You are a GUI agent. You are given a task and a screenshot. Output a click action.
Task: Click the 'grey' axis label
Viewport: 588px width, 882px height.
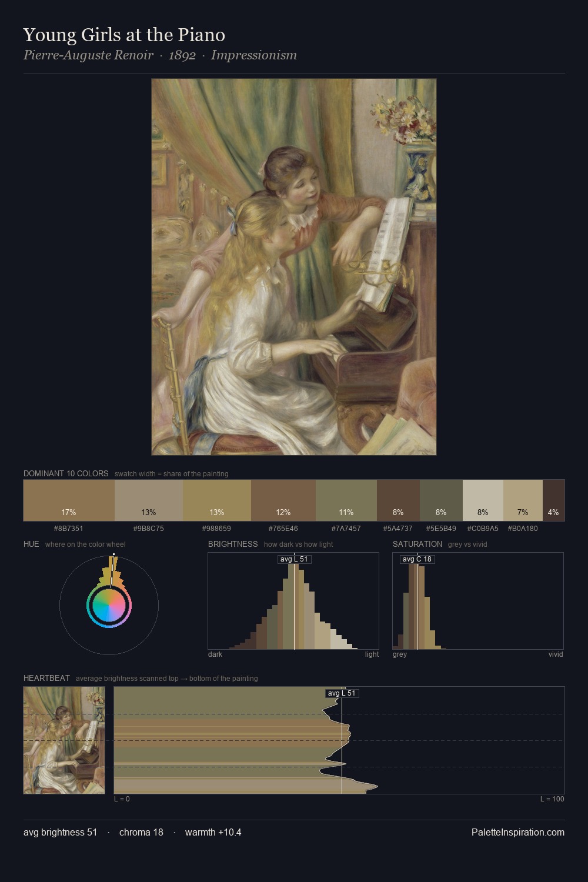point(400,654)
